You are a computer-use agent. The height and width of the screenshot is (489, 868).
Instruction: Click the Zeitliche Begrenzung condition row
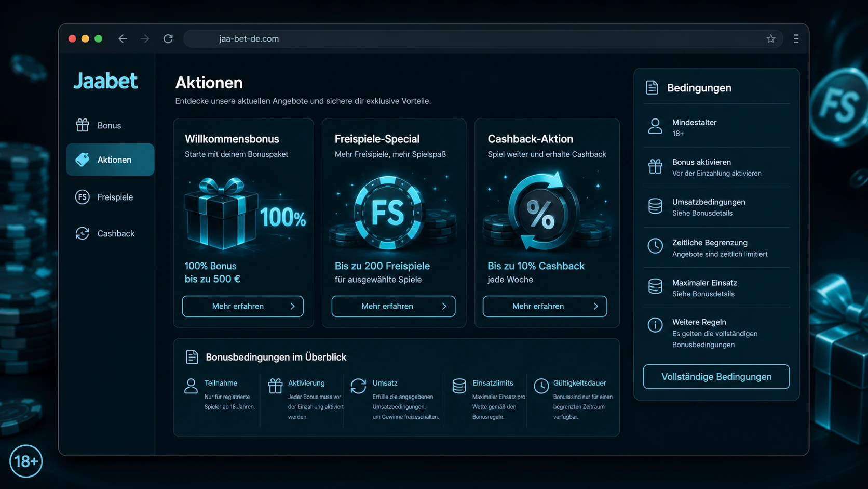pyautogui.click(x=716, y=247)
